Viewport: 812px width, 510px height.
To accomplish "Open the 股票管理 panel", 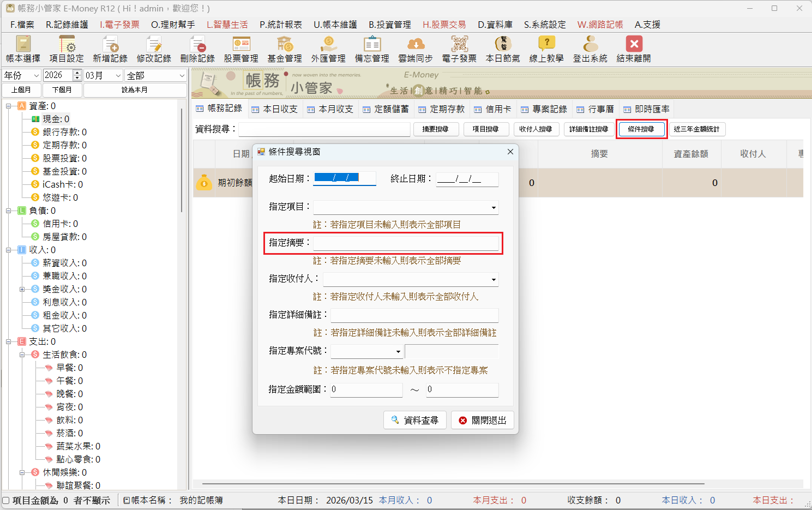I will [240, 48].
